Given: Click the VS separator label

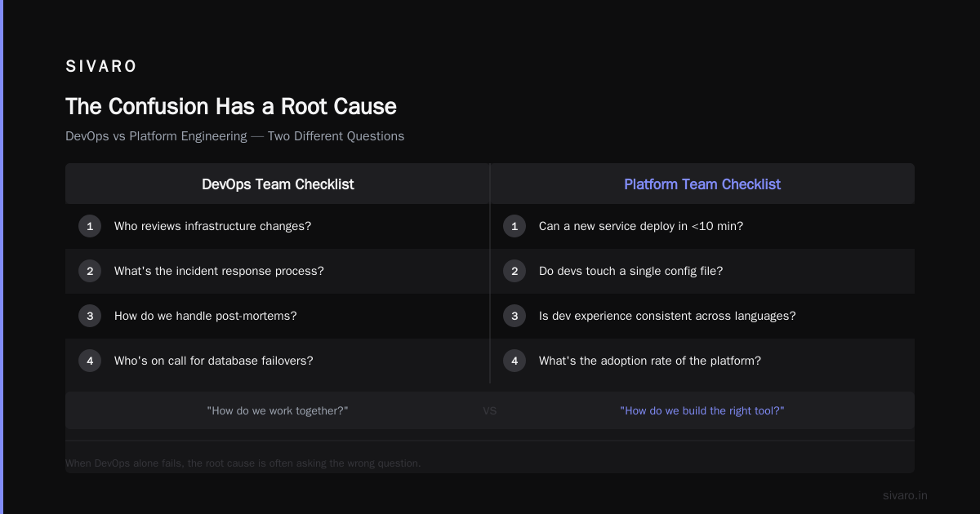Looking at the screenshot, I should click(x=490, y=410).
